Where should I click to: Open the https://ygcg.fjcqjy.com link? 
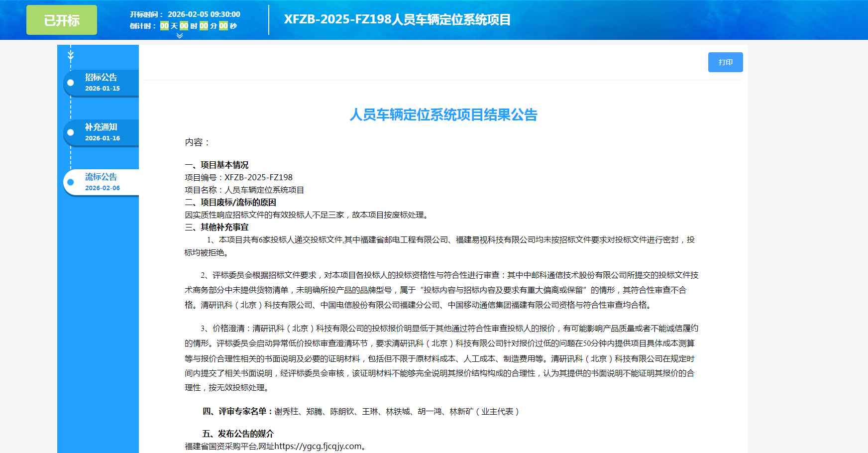tap(318, 446)
